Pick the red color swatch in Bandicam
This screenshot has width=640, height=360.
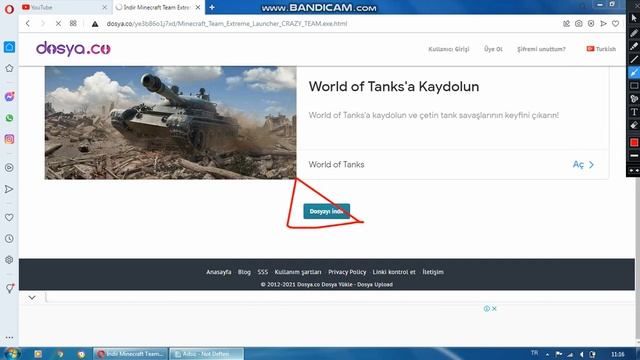(634, 142)
